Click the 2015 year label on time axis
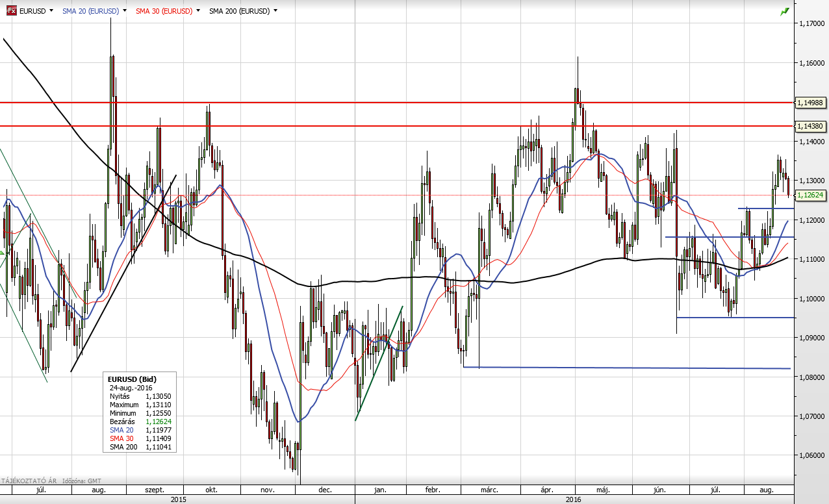The image size is (829, 504). pos(179,499)
